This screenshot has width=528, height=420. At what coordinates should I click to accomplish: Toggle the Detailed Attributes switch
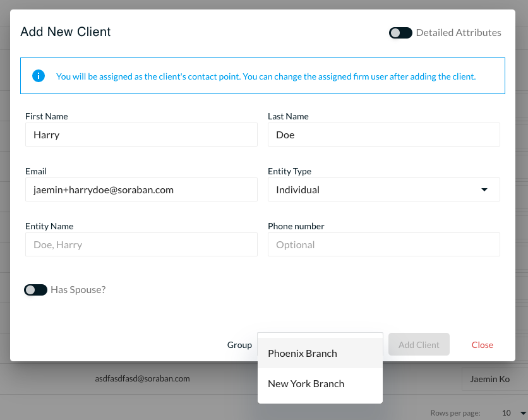click(400, 33)
